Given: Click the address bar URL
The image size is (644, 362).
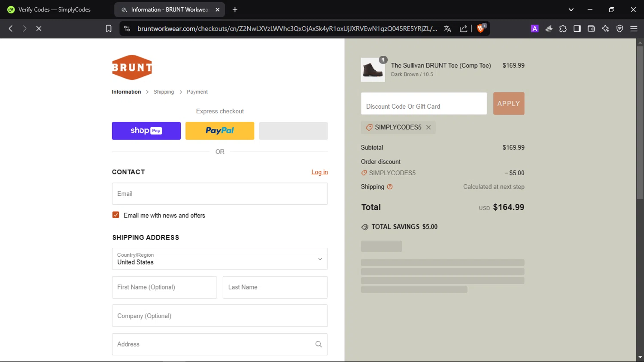Looking at the screenshot, I should click(x=287, y=28).
